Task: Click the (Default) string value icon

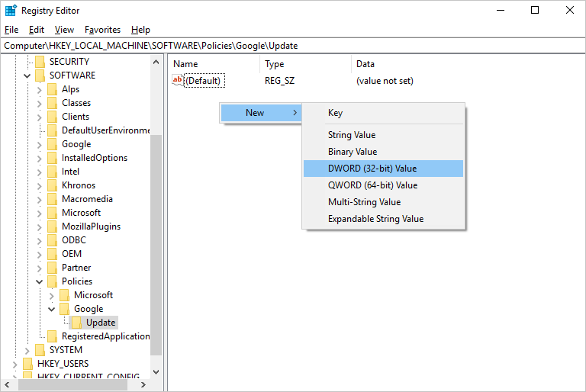Action: (178, 80)
